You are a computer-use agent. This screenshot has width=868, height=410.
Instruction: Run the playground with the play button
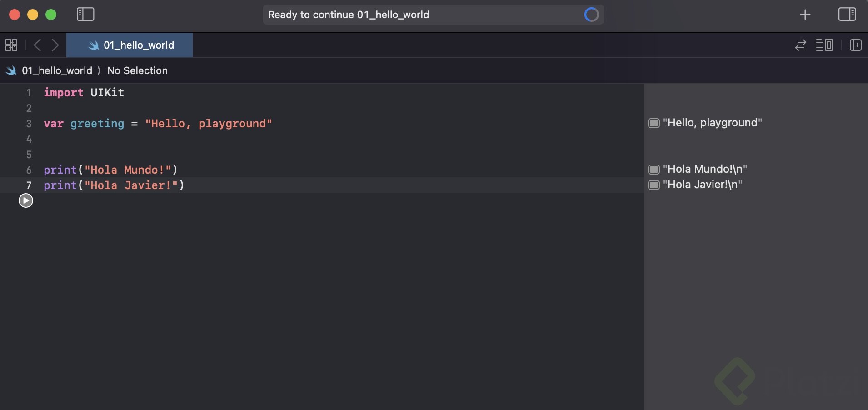point(26,200)
